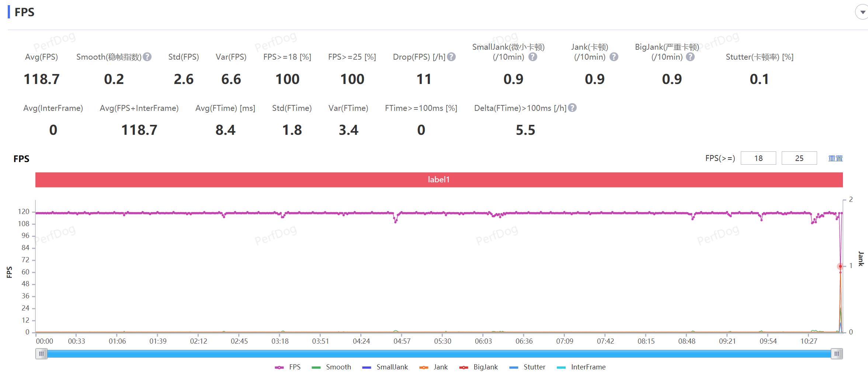This screenshot has height=379, width=868.
Task: Toggle BigJank legend entry
Action: point(478,367)
